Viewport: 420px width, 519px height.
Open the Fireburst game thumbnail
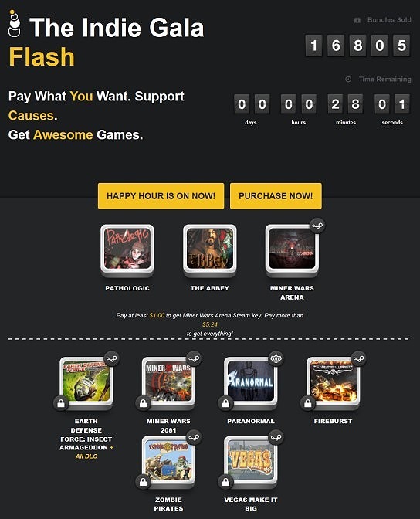333,383
